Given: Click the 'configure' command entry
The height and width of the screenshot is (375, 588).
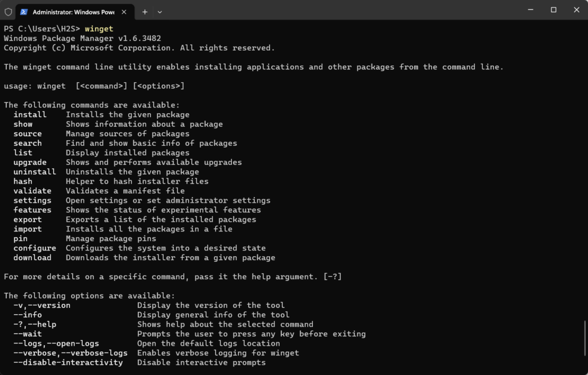Looking at the screenshot, I should (35, 248).
